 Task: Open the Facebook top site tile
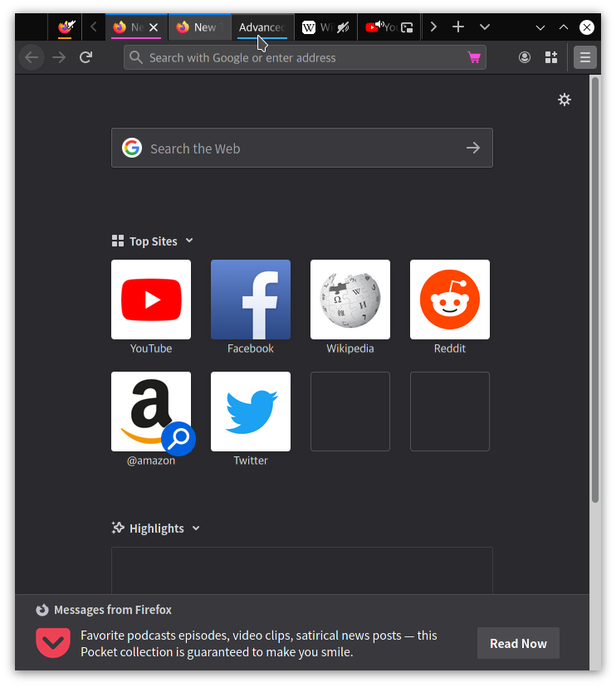[251, 300]
